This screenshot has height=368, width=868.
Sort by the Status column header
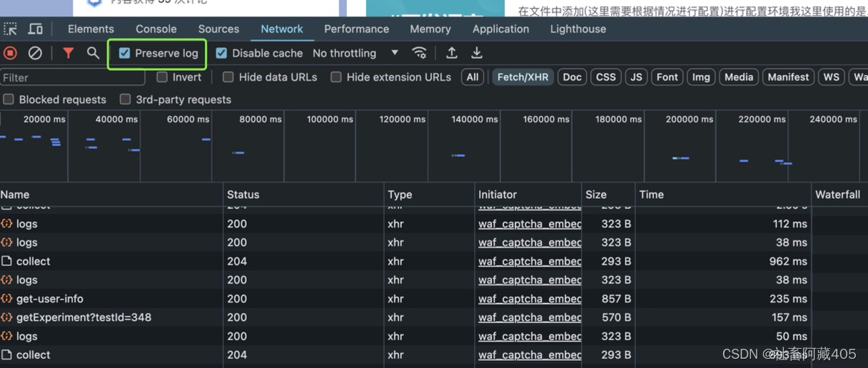[303, 194]
